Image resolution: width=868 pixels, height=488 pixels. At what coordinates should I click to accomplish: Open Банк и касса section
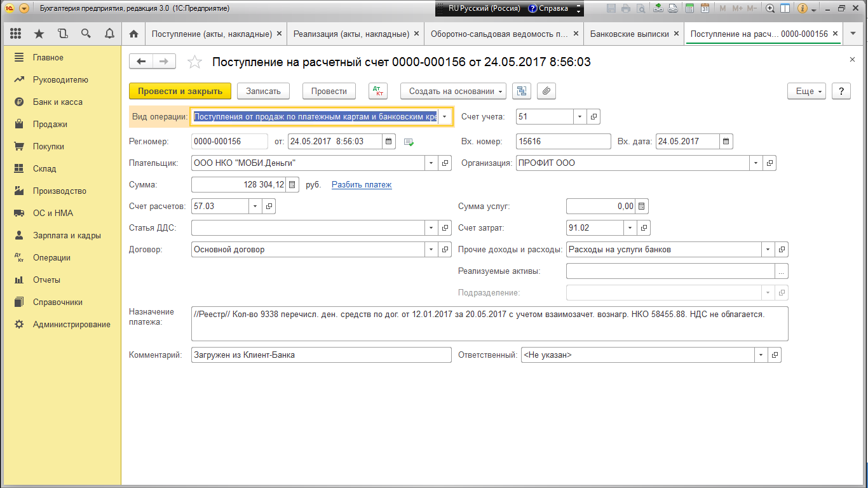(x=57, y=102)
